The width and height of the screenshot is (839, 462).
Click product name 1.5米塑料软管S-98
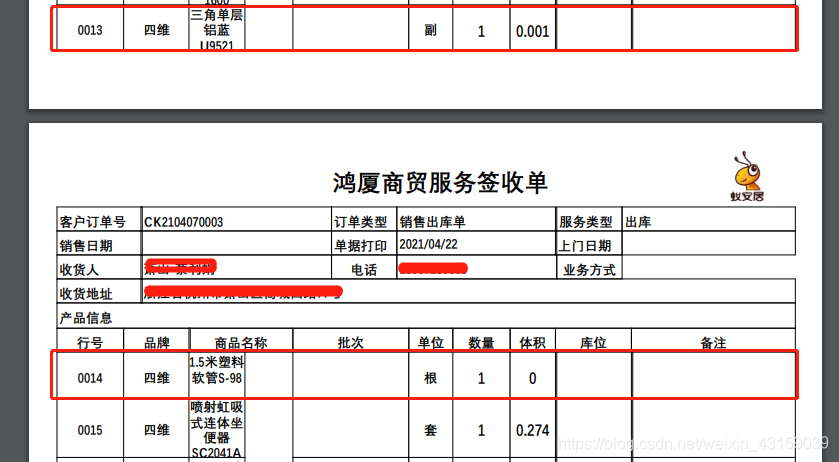click(x=217, y=370)
